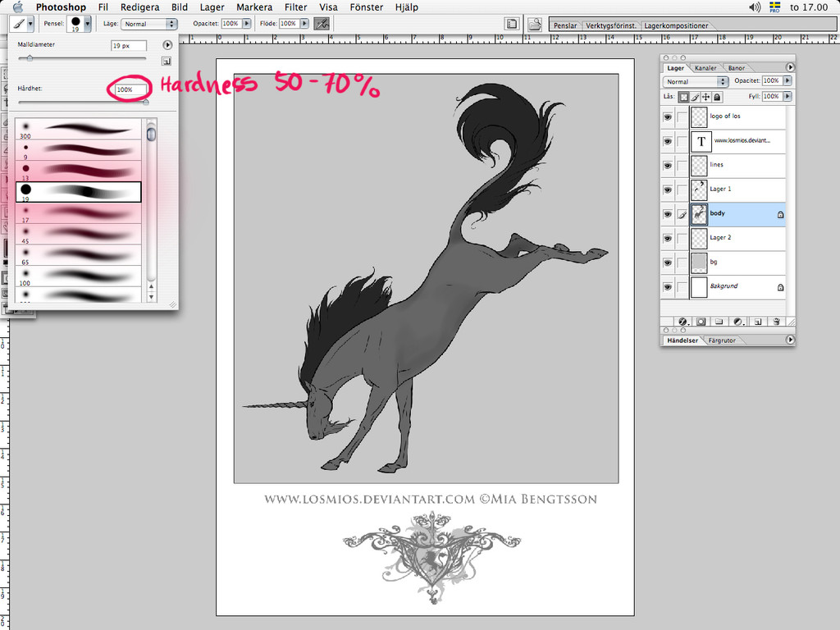Open the Visa menu
The width and height of the screenshot is (840, 630).
[328, 7]
